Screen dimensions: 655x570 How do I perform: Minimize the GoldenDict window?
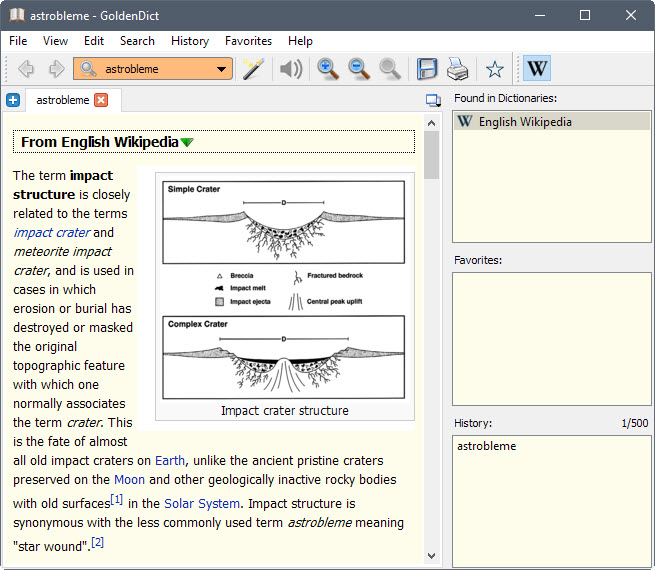540,15
